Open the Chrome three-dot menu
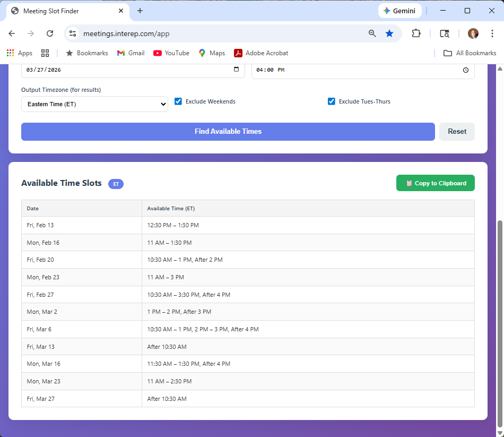This screenshot has width=504, height=437. [492, 33]
